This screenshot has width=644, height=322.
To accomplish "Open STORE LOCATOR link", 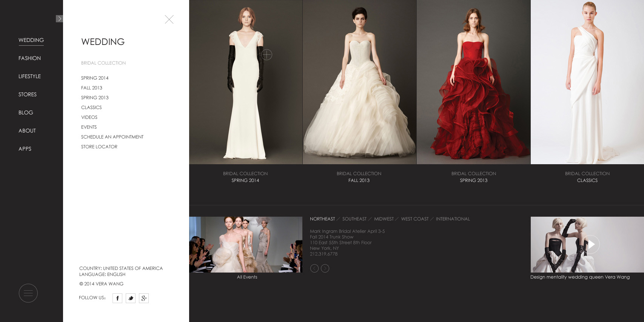I will tap(99, 147).
